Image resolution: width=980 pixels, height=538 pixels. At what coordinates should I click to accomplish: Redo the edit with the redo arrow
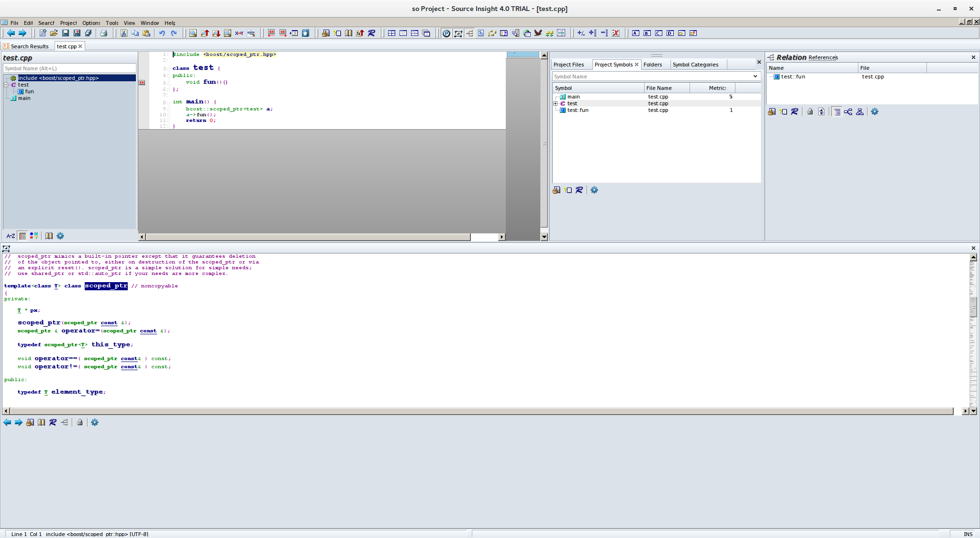pyautogui.click(x=174, y=33)
